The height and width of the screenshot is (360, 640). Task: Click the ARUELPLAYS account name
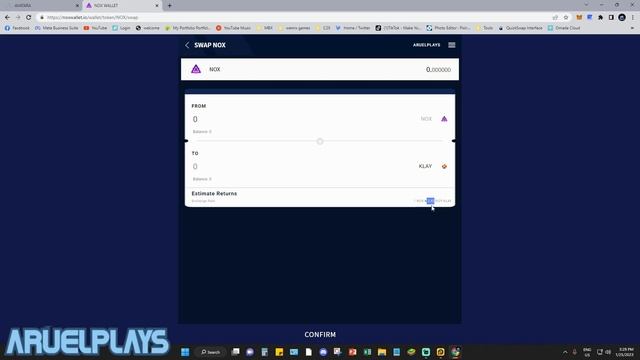click(427, 45)
